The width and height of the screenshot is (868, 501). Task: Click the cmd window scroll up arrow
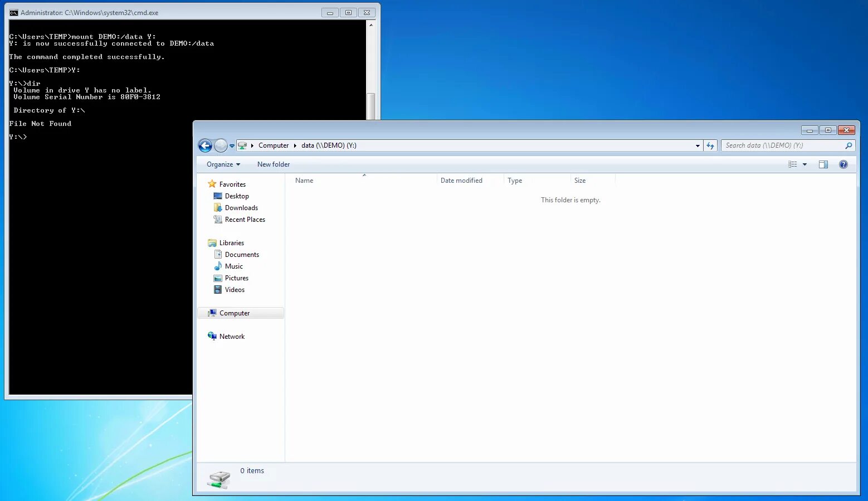(x=371, y=25)
